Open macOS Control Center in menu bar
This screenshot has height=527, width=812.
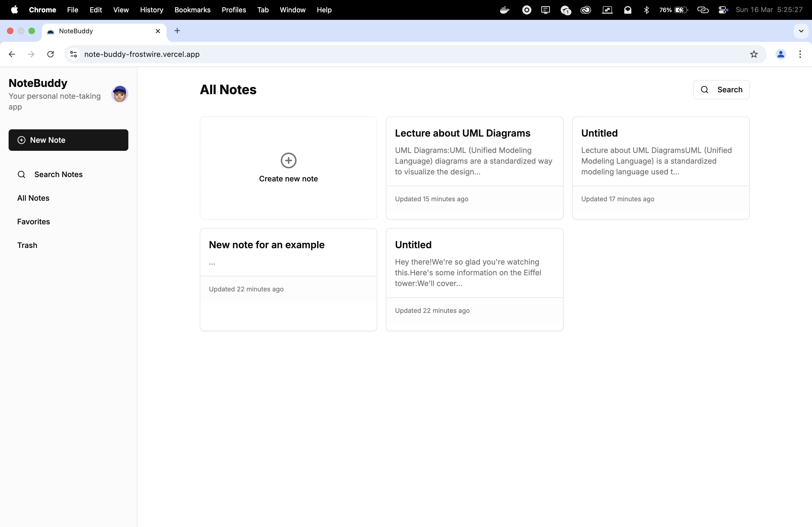723,10
